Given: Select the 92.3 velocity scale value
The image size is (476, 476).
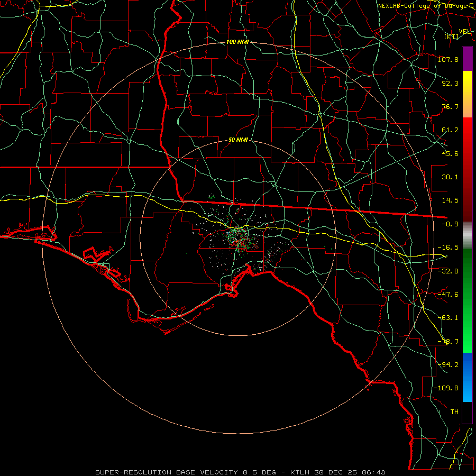Looking at the screenshot, I should click(x=450, y=83).
